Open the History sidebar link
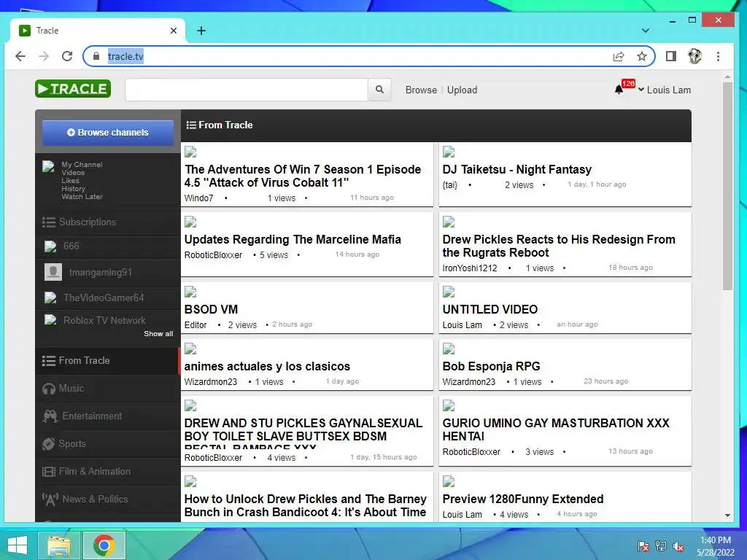The image size is (747, 560). [x=74, y=189]
